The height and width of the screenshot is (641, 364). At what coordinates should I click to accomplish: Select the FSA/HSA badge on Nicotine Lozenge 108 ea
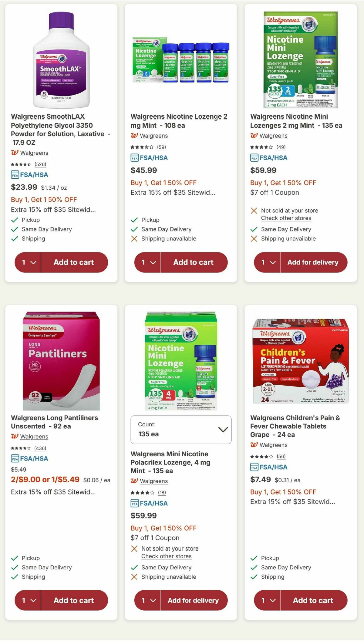149,158
